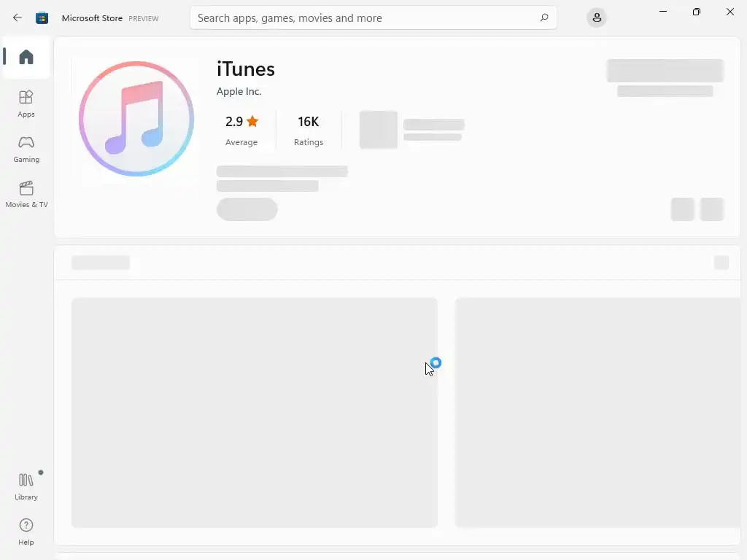Image resolution: width=747 pixels, height=560 pixels.
Task: Click the PREVIEW label
Action: [x=144, y=18]
